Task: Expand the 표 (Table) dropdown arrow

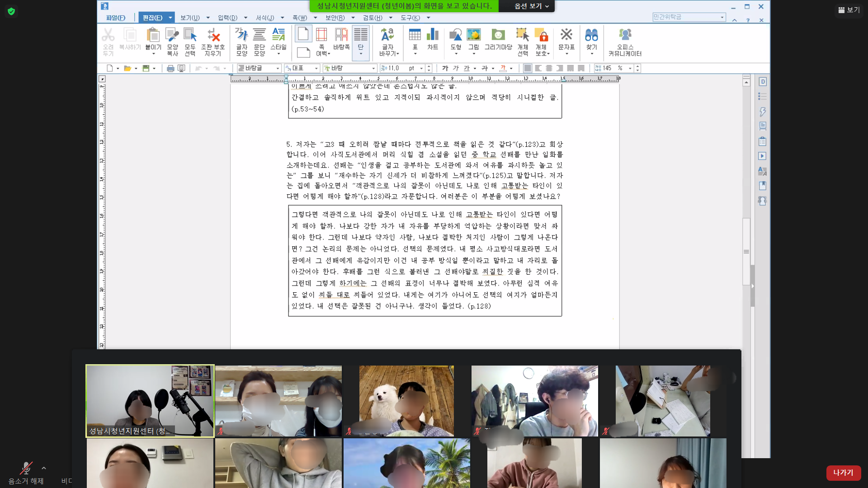Action: (415, 54)
